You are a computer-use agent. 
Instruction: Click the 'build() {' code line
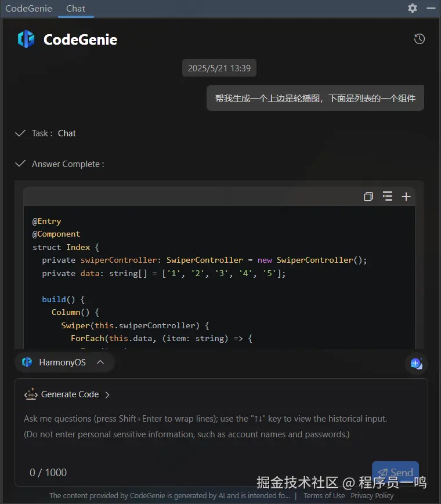[63, 299]
